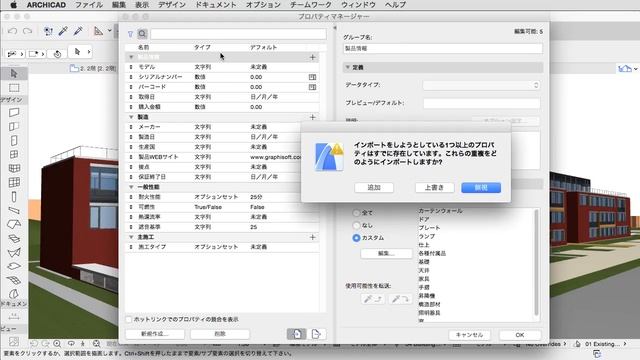Image resolution: width=640 pixels, height=360 pixels.
Task: Open the 3D view dropdown at top right
Action: pos(636,69)
